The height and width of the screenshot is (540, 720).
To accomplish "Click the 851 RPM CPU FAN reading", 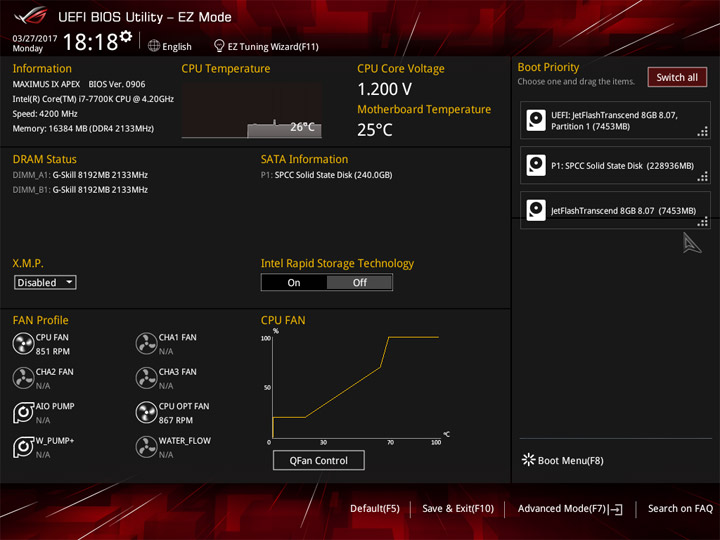I will click(53, 351).
